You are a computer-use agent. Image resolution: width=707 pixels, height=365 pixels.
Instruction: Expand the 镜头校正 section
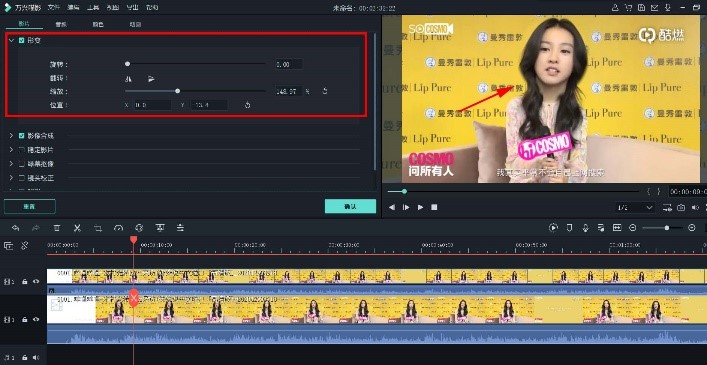tap(11, 178)
